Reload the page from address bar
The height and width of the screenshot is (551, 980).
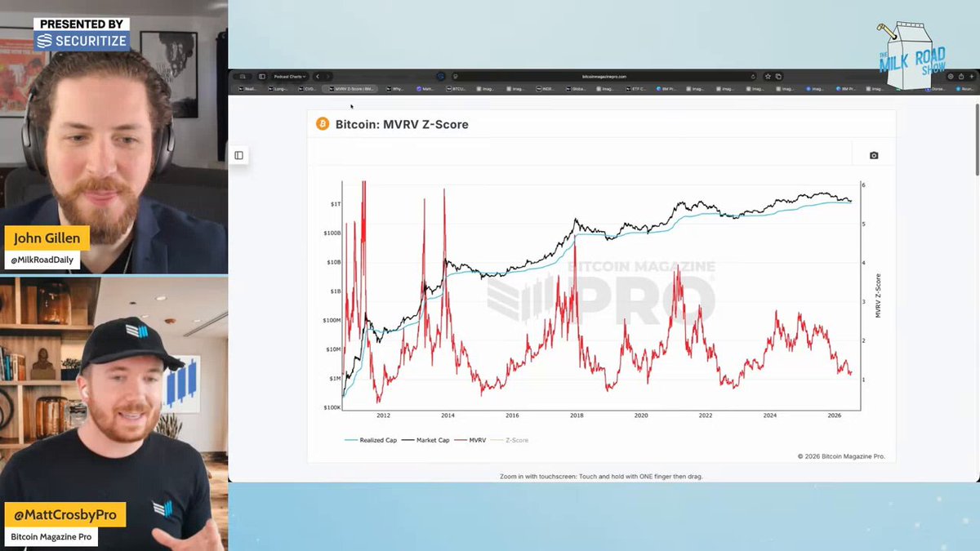coord(753,77)
